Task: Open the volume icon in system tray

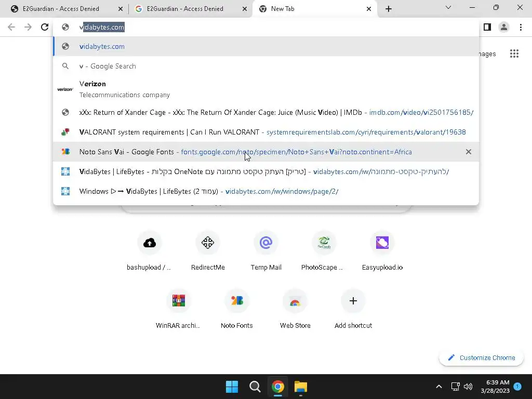Action: click(468, 387)
